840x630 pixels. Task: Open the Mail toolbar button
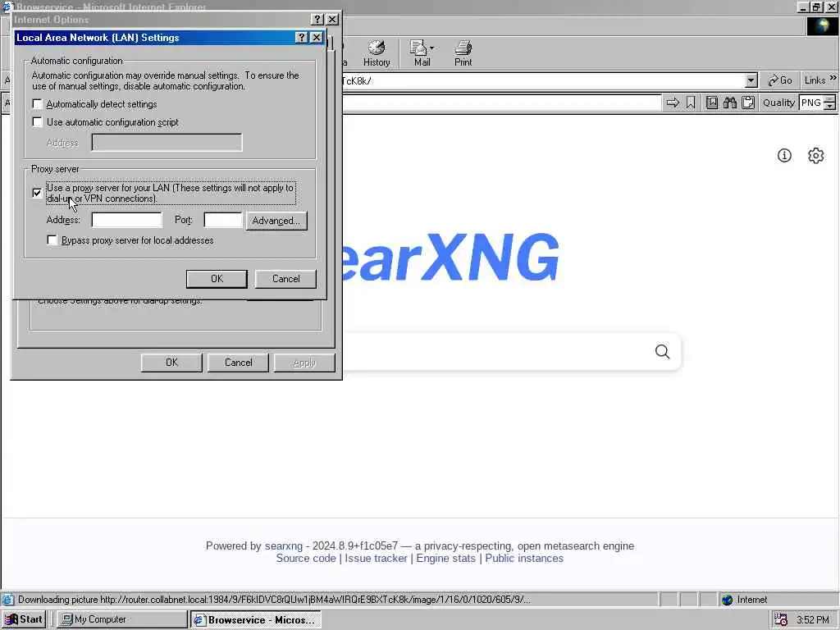(x=421, y=53)
